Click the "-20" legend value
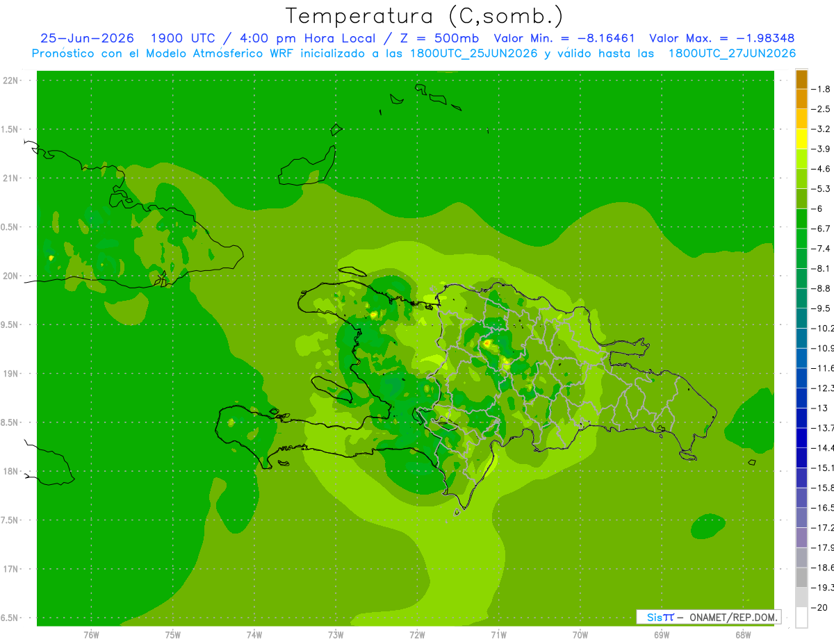834x644 pixels. (819, 607)
